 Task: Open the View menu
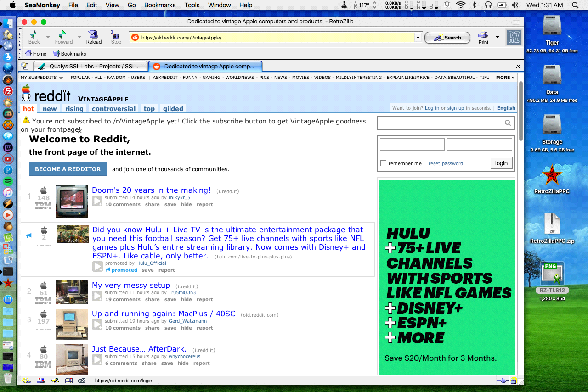pyautogui.click(x=113, y=5)
